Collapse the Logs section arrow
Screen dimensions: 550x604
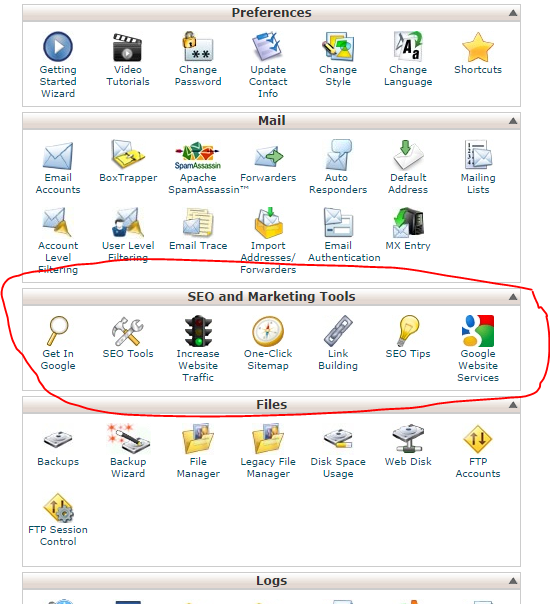coord(513,581)
